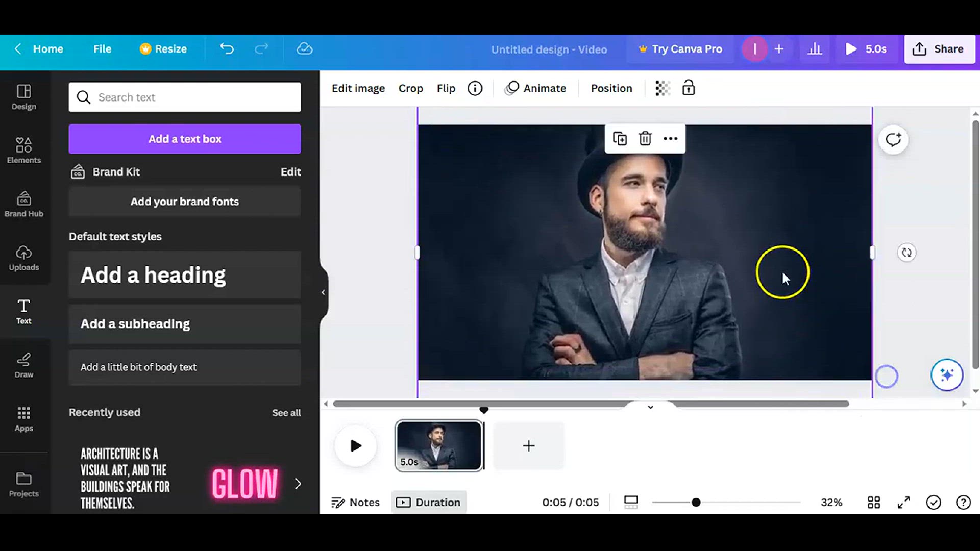This screenshot has height=551, width=980.
Task: Open the Uploads panel
Action: (x=24, y=258)
